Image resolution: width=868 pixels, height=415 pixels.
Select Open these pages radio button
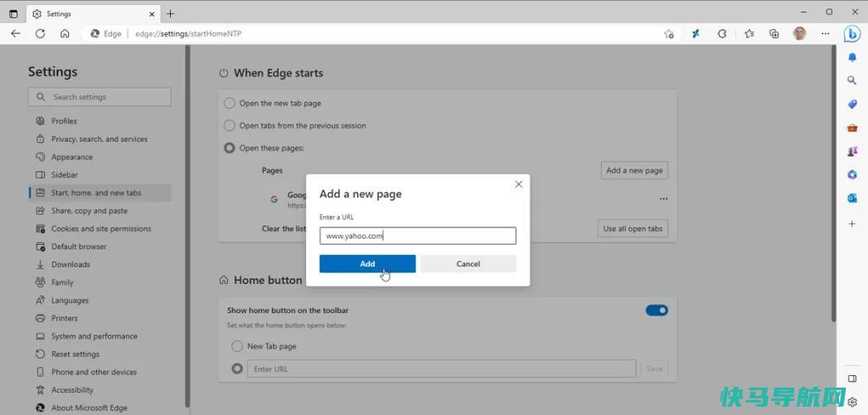coord(229,148)
